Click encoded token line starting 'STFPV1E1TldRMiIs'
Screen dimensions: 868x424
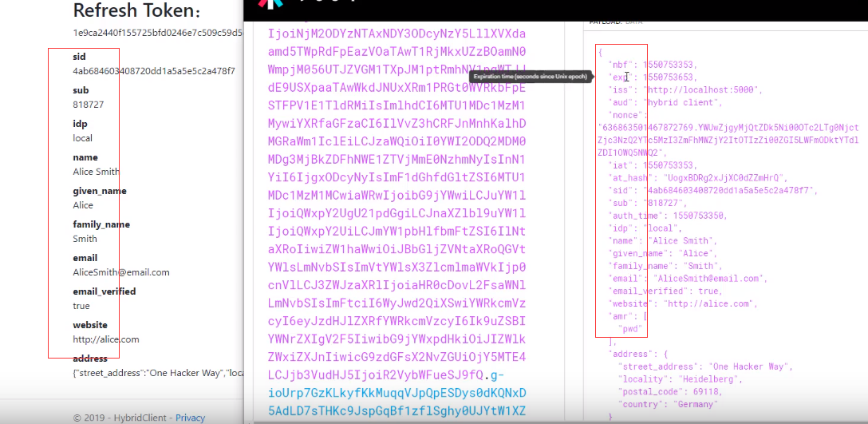[397, 106]
